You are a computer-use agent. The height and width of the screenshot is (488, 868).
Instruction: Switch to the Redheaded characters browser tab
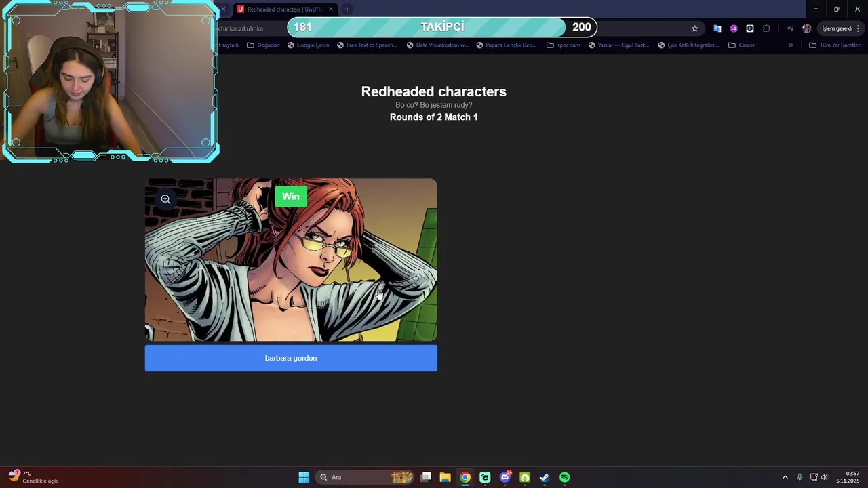tap(283, 9)
